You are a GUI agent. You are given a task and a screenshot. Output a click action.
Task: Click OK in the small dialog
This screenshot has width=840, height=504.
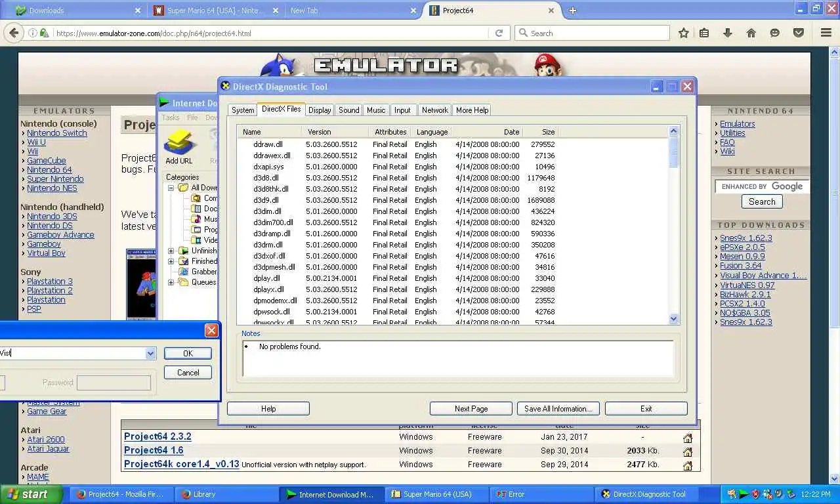(x=188, y=353)
